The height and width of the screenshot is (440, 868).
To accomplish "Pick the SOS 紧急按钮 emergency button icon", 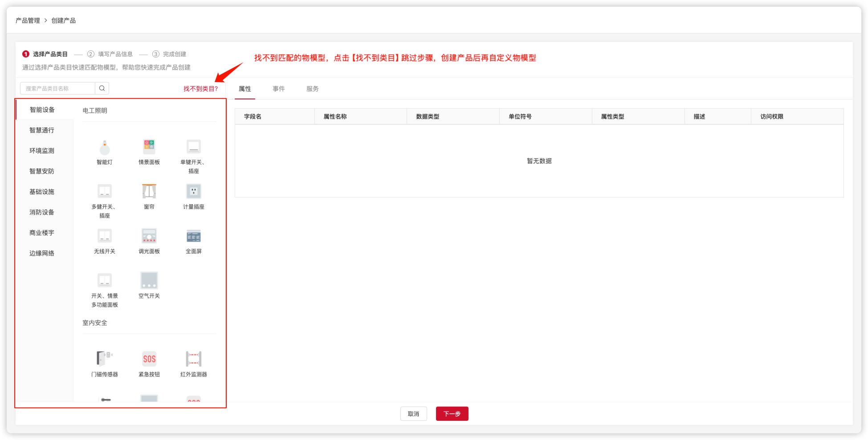I will 149,359.
